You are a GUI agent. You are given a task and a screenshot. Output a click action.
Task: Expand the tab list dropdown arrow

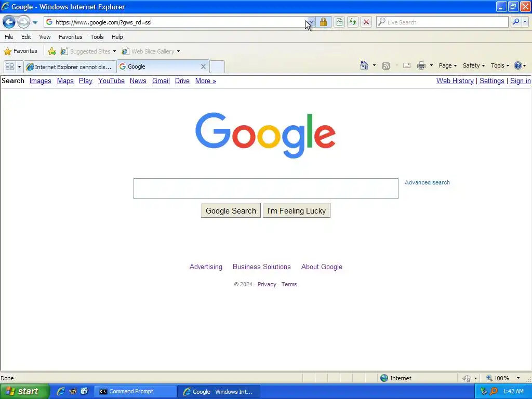pyautogui.click(x=19, y=67)
